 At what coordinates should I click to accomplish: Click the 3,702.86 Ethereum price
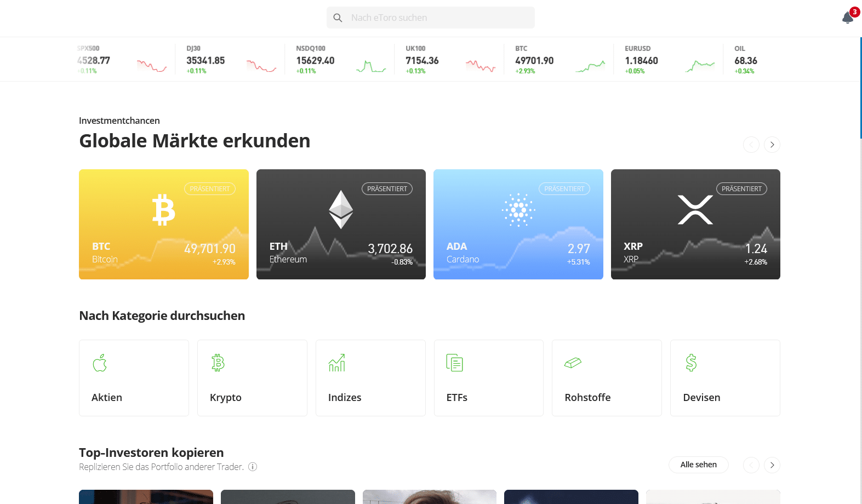[390, 249]
